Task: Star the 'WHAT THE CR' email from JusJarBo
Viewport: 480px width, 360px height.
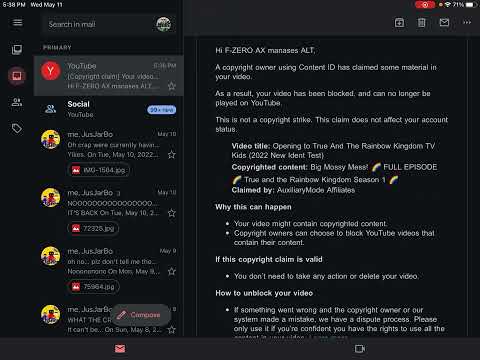Action: 172,330
